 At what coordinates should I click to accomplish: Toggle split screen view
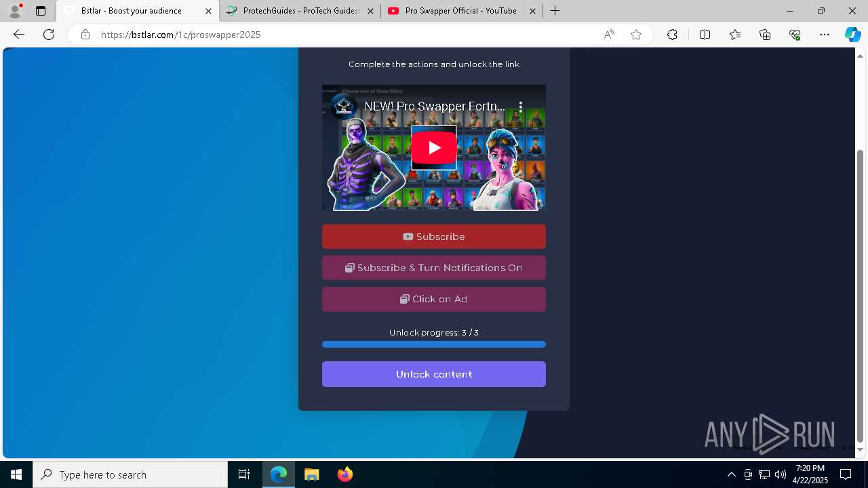click(x=705, y=35)
